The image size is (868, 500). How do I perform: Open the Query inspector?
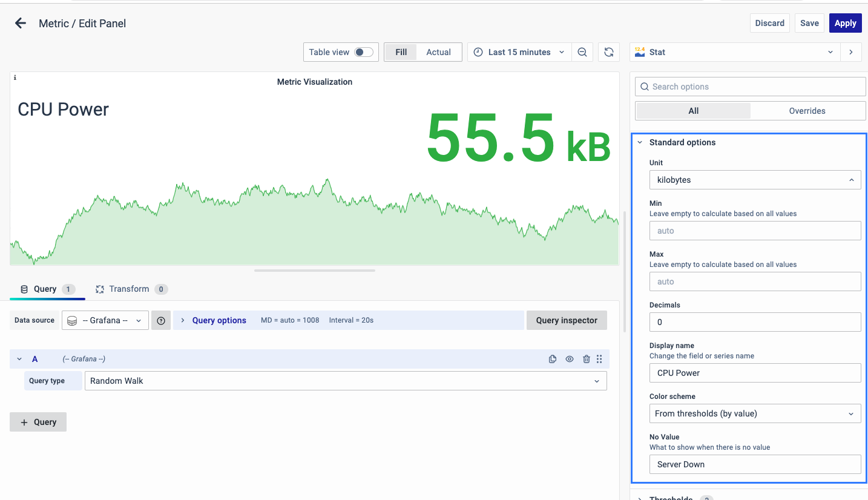point(567,320)
